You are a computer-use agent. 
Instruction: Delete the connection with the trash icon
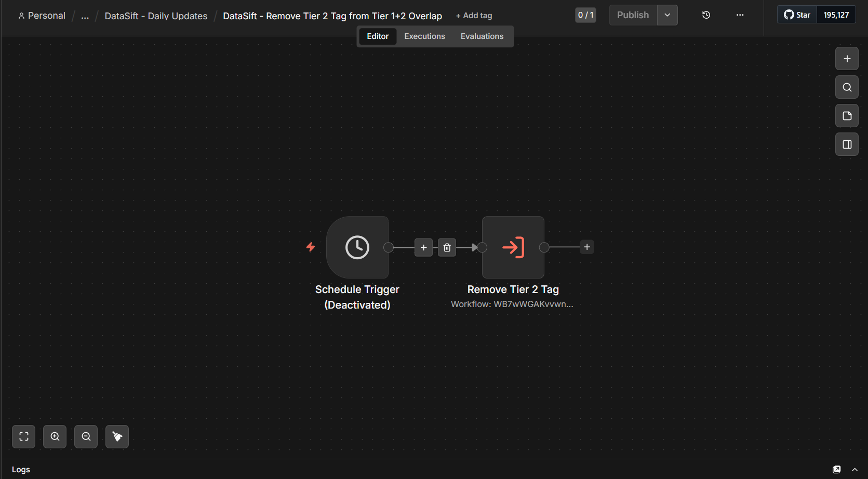pos(447,247)
